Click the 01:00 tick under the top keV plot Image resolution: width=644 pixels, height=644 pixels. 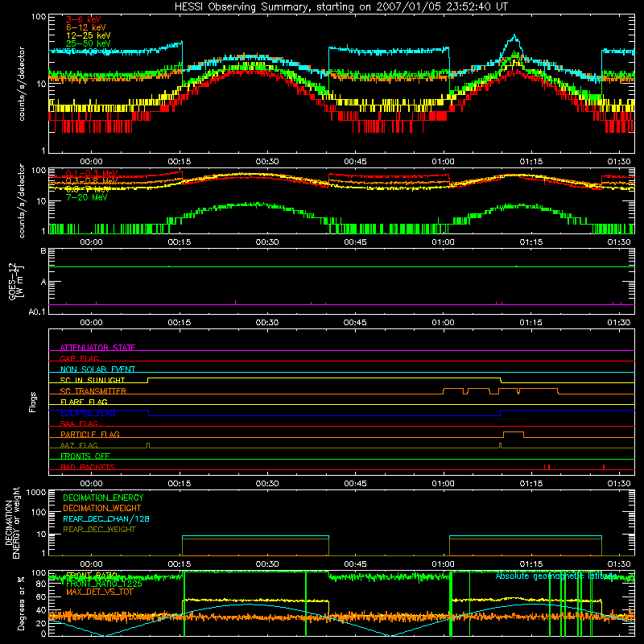[444, 162]
